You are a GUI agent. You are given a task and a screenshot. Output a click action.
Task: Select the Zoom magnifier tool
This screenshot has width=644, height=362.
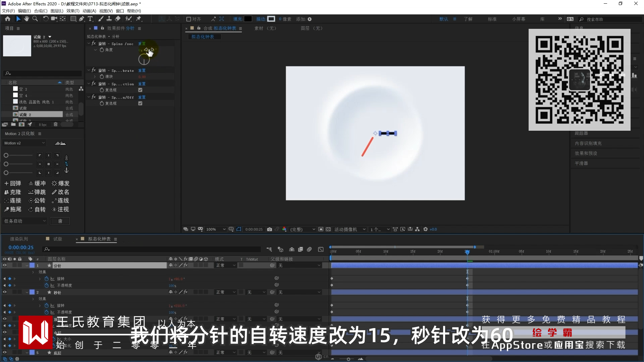point(35,19)
